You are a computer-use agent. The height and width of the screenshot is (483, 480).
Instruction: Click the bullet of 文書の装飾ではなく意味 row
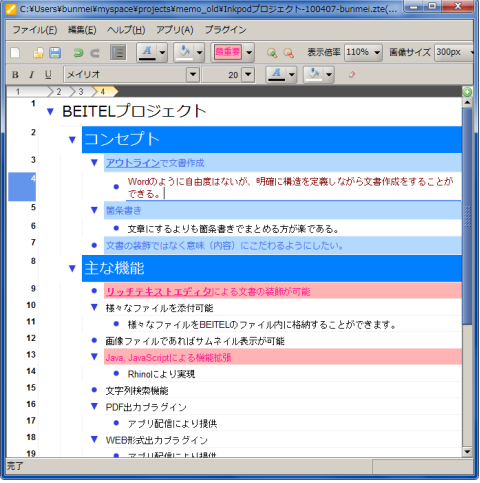click(94, 246)
